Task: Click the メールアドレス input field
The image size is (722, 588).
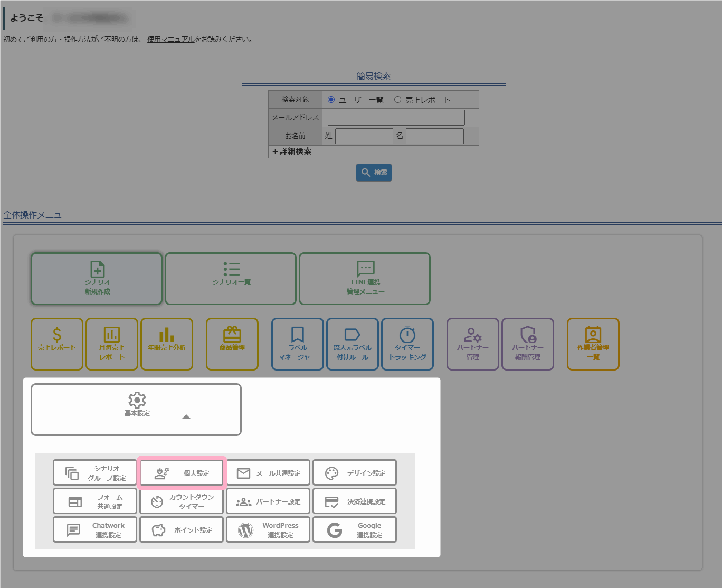Action: 395,117
